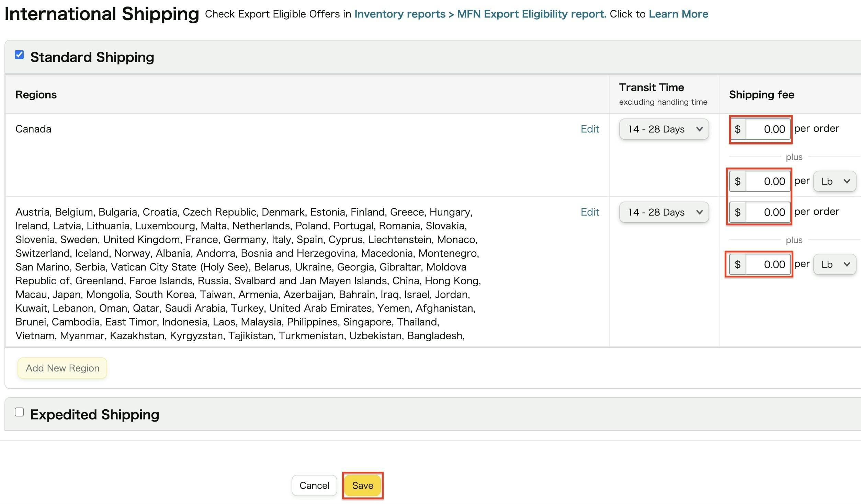Open the Learn More link

click(x=678, y=14)
